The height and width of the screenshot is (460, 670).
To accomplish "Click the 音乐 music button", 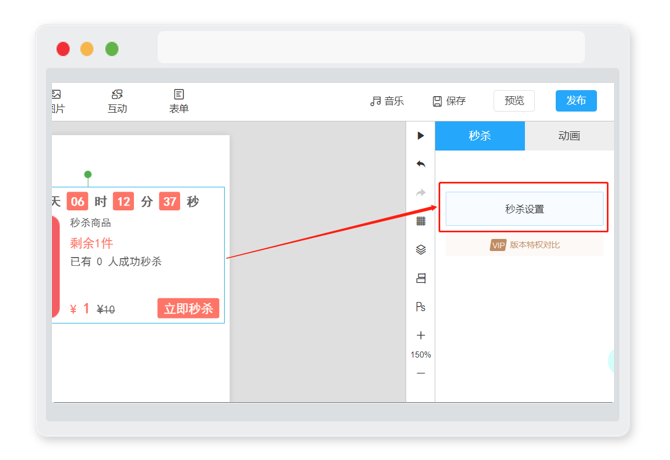I will point(387,101).
